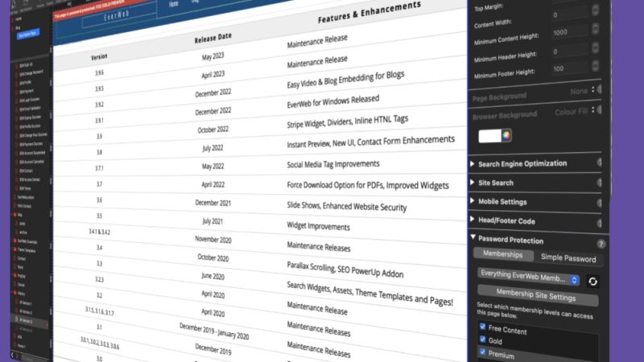Image resolution: width=644 pixels, height=362 pixels.
Task: Click the July 2022 release date
Action: coord(213,148)
